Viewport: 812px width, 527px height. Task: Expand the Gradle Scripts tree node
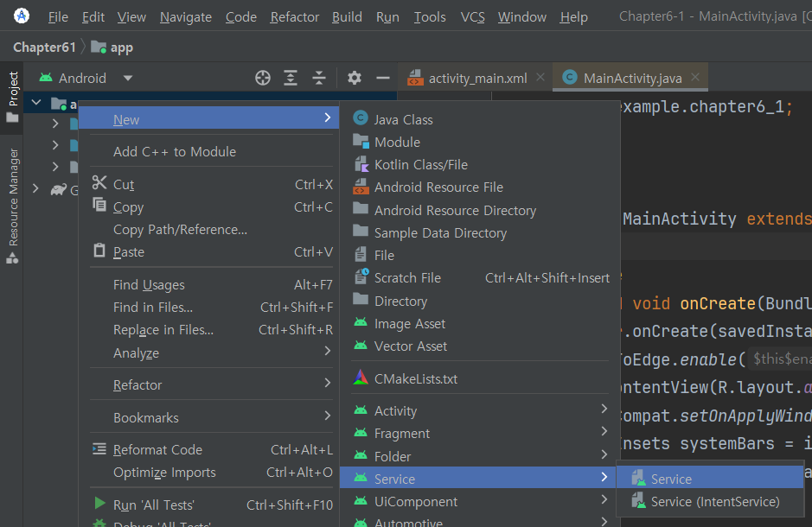click(x=35, y=188)
